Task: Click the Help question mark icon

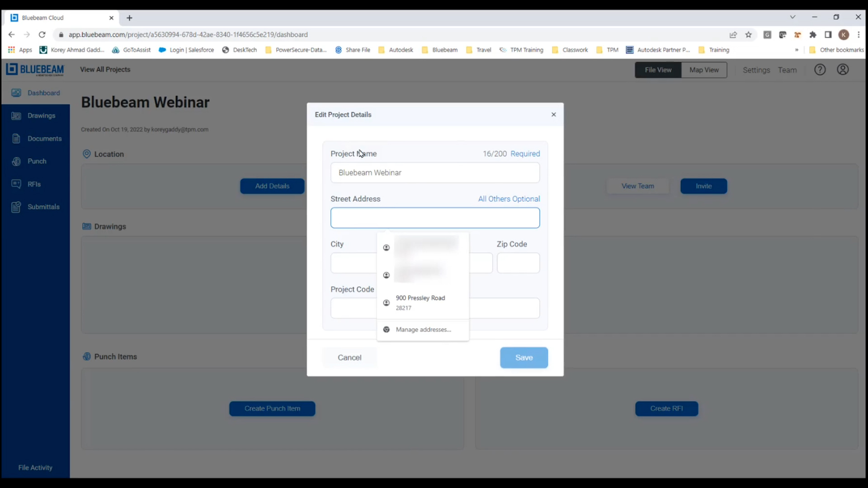Action: (x=820, y=70)
